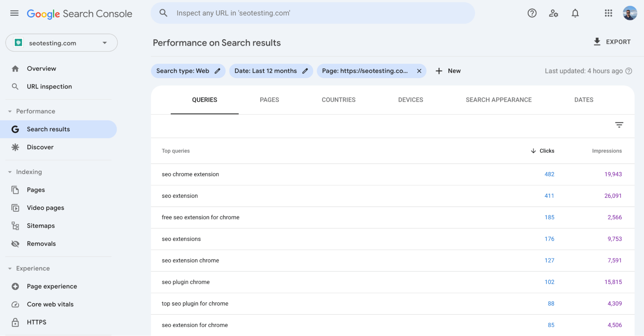Click the 482 clicks value
The height and width of the screenshot is (336, 644).
(549, 174)
